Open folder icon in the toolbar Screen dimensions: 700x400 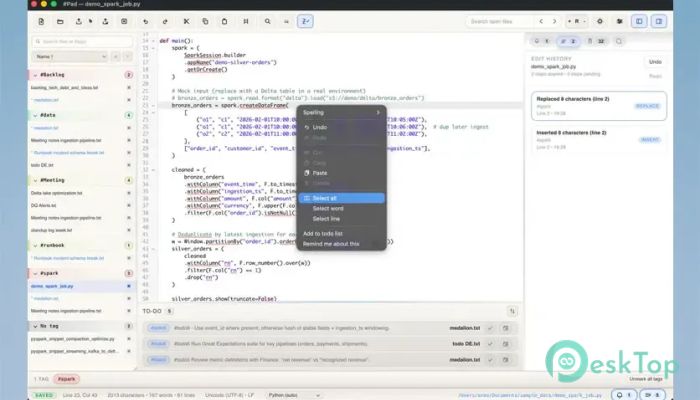pos(60,21)
